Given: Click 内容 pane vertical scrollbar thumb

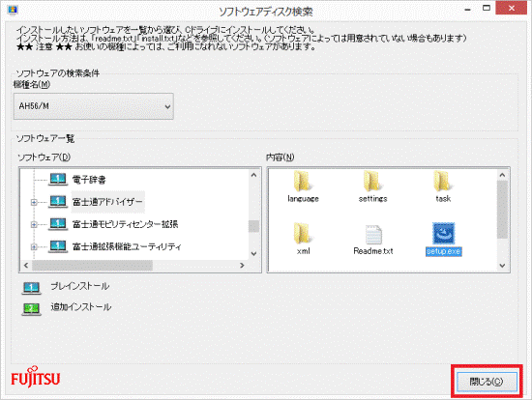Looking at the screenshot, I should 502,210.
